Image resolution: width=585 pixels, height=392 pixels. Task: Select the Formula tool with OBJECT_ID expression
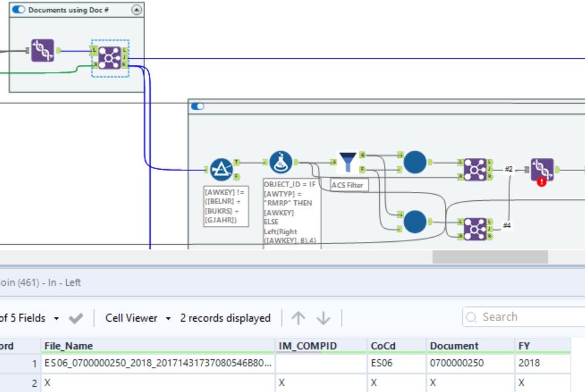point(280,162)
